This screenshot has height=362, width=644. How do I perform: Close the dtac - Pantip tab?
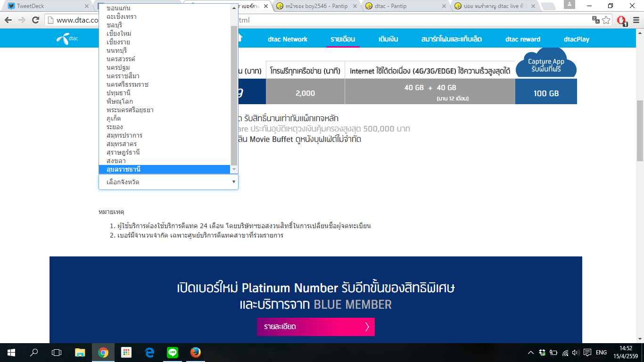(443, 6)
